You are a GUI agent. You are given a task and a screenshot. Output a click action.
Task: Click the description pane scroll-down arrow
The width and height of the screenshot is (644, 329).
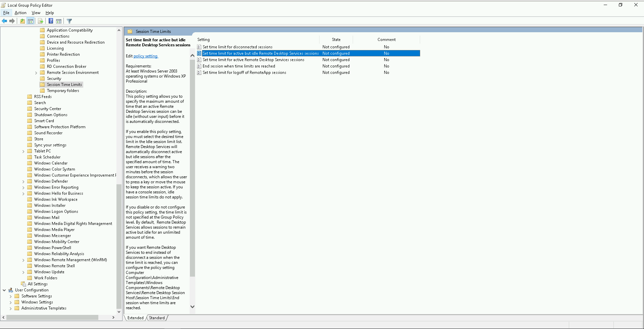(192, 307)
